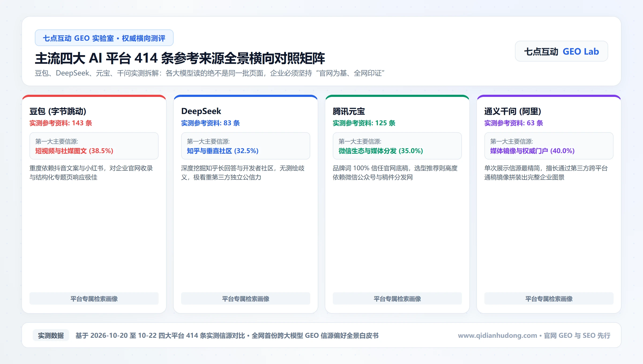
Task: Select the main title 主流四大 AI 平台 414 条参考来源
Action: pyautogui.click(x=180, y=58)
